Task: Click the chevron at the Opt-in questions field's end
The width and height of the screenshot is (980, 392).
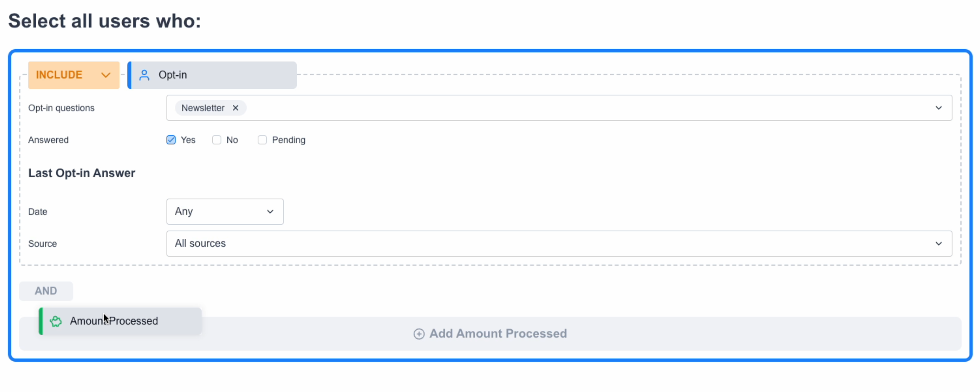Action: (x=938, y=108)
